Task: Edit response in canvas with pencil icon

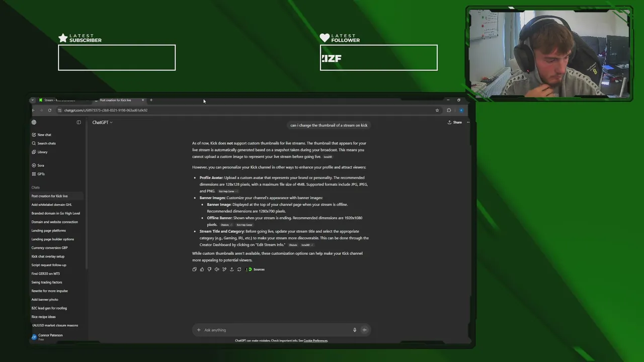Action: (x=224, y=269)
